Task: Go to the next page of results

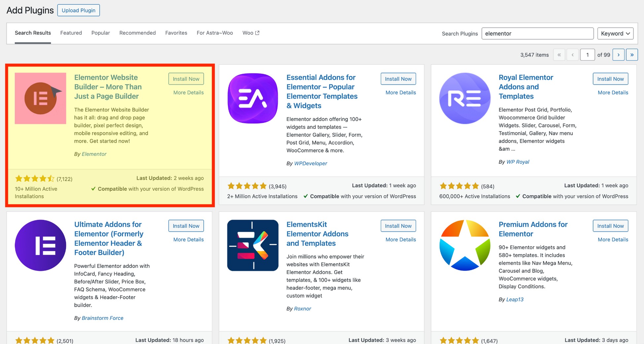Action: (618, 55)
